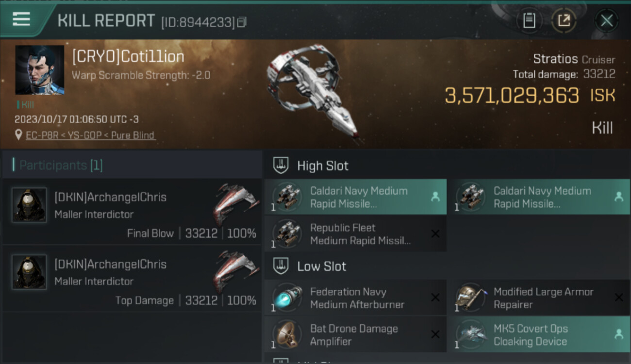Tap the Bat Drone Damage Amplifier icon

click(x=287, y=335)
